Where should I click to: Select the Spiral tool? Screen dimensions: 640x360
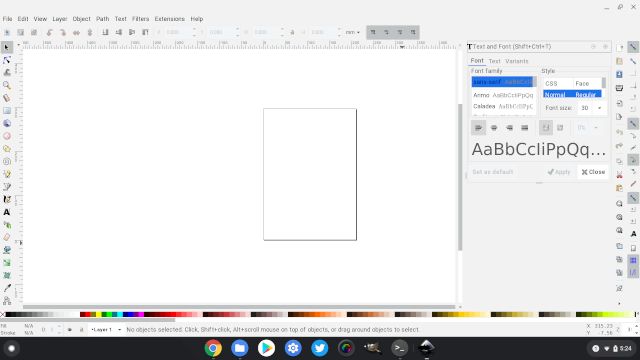(7, 162)
